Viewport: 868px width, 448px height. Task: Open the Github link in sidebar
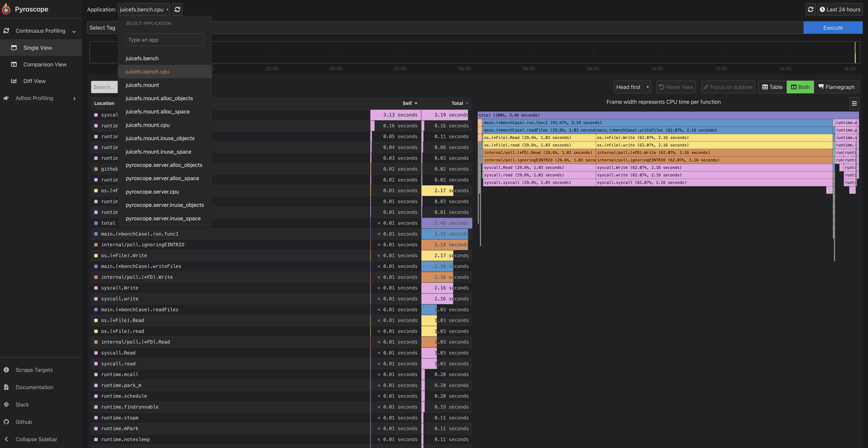coord(24,422)
